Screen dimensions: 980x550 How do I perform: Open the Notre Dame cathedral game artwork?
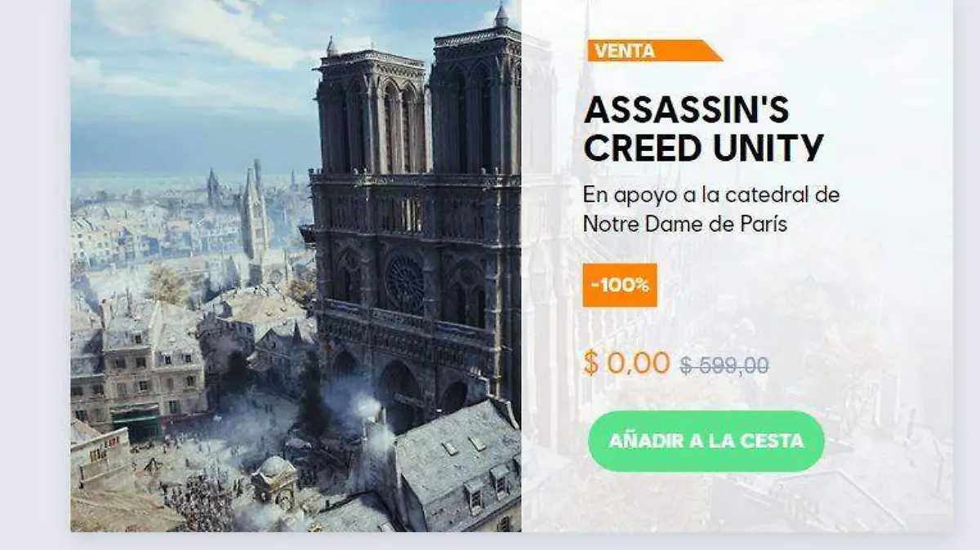coord(296,266)
